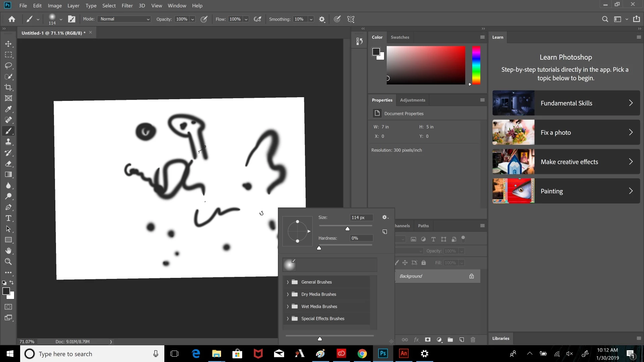Click the brush Size input field
Screen dimensions: 644x362
point(361,218)
